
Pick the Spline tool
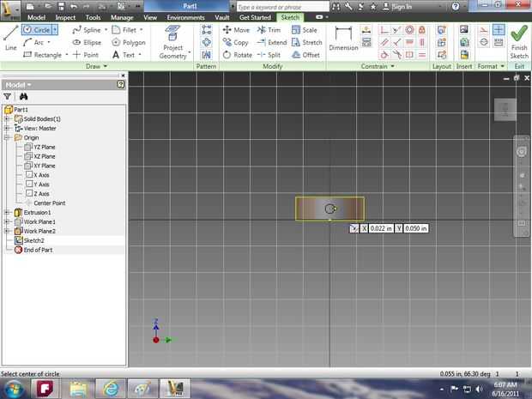pyautogui.click(x=87, y=30)
